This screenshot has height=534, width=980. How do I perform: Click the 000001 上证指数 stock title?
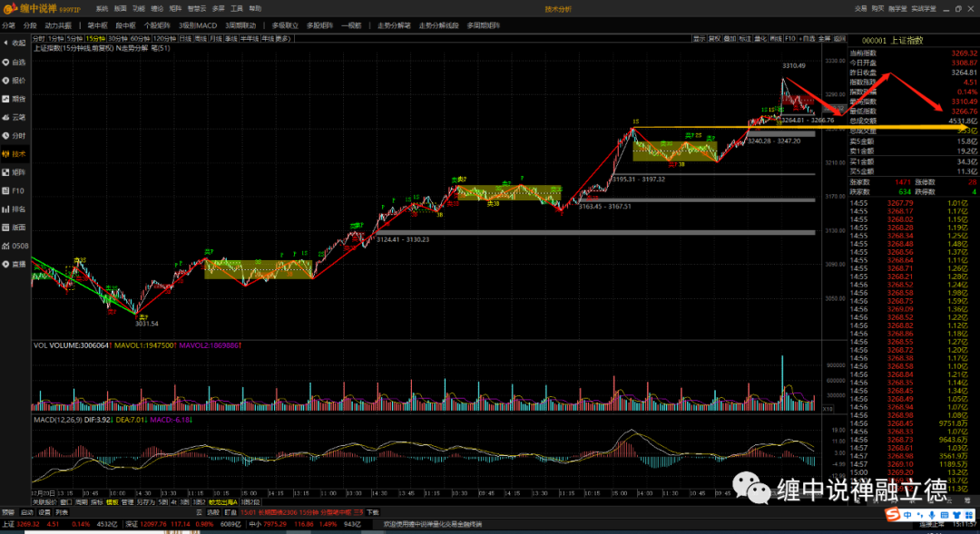(893, 41)
